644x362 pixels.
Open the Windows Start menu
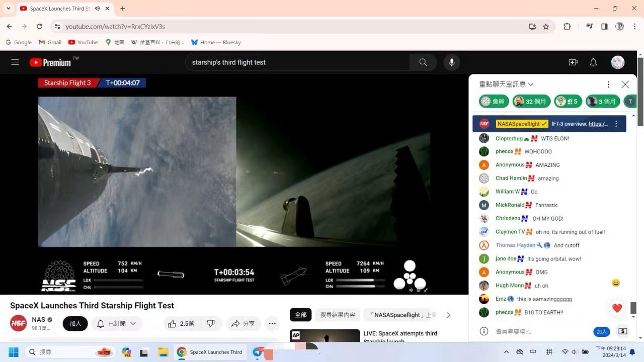click(13, 352)
